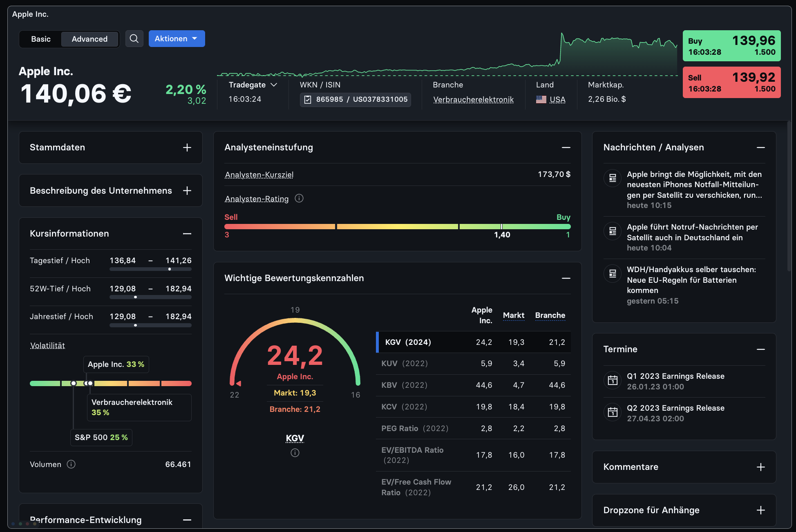Image resolution: width=796 pixels, height=532 pixels.
Task: Click the Tagestief / Hoch range bar
Action: (x=150, y=269)
